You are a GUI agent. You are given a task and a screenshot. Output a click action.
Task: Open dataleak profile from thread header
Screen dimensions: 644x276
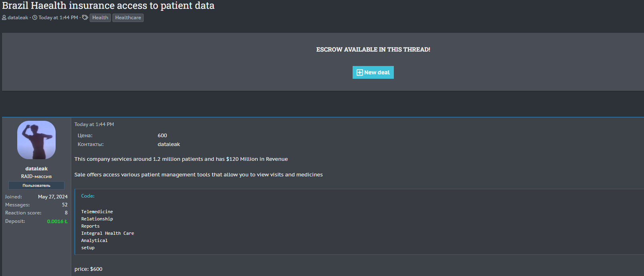pos(18,18)
